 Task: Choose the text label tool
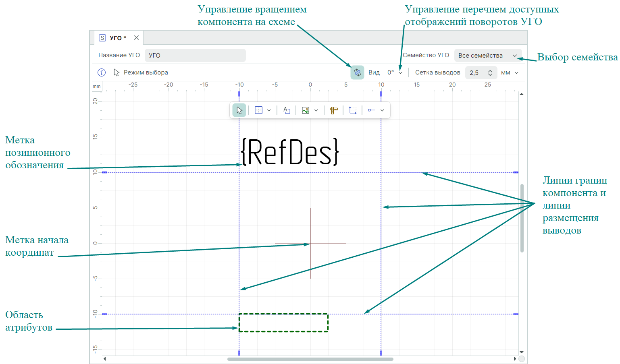(x=287, y=110)
